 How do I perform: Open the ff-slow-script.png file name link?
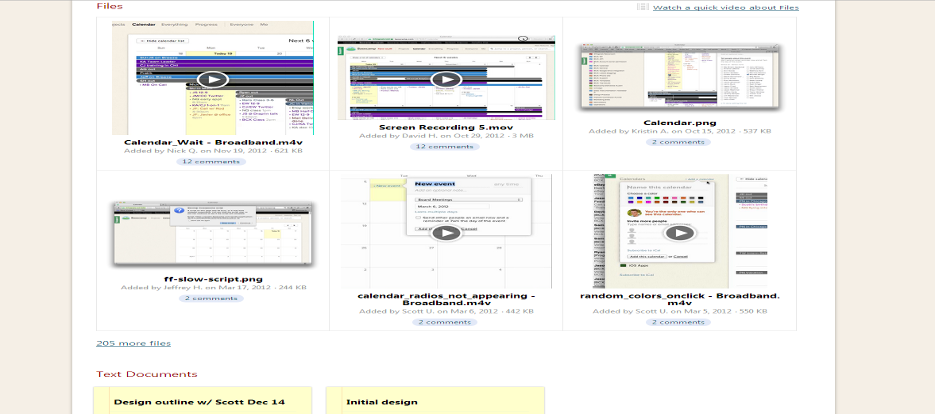213,279
